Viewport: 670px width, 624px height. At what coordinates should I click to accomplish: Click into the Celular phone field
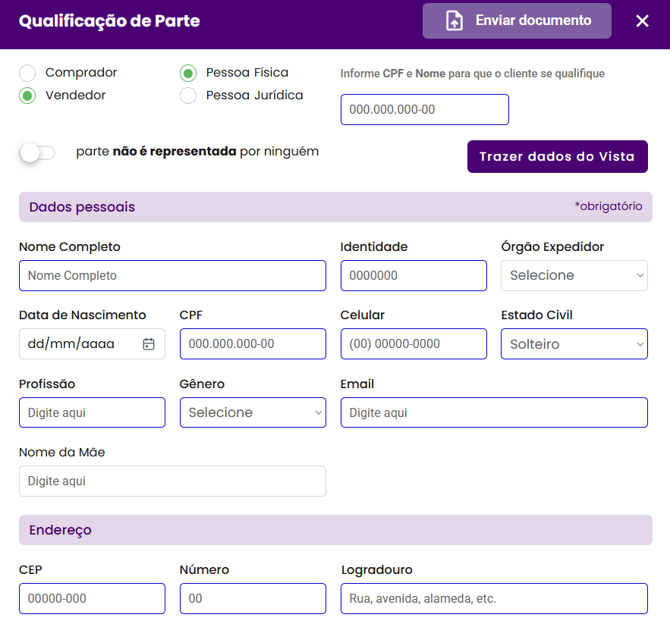(413, 344)
